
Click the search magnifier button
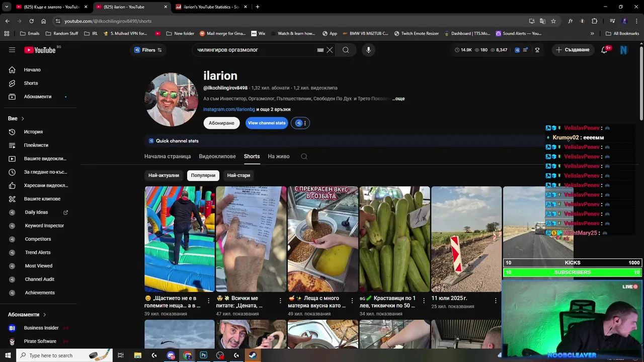(346, 50)
